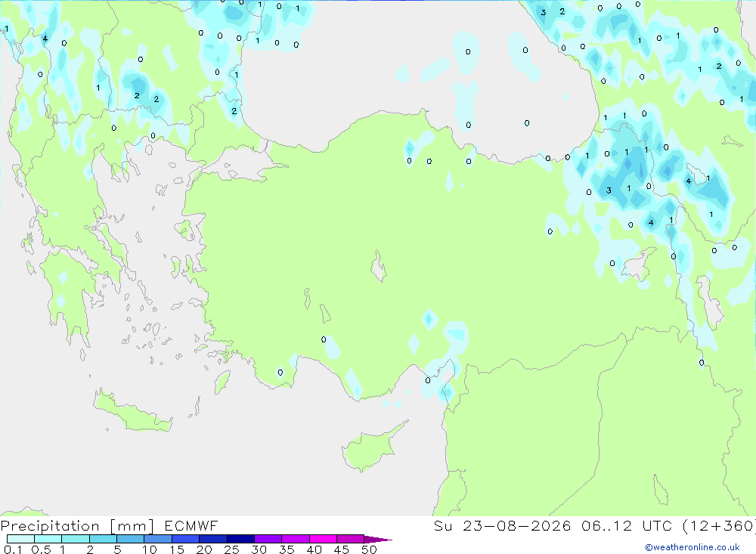The height and width of the screenshot is (554, 756).
Task: Click the legend value label '30'
Action: (259, 549)
